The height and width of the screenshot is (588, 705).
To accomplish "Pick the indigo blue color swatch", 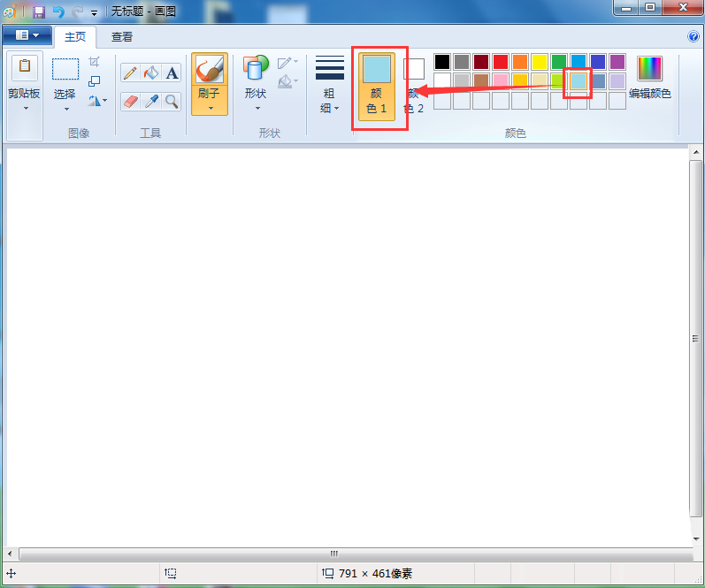I will click(x=598, y=62).
